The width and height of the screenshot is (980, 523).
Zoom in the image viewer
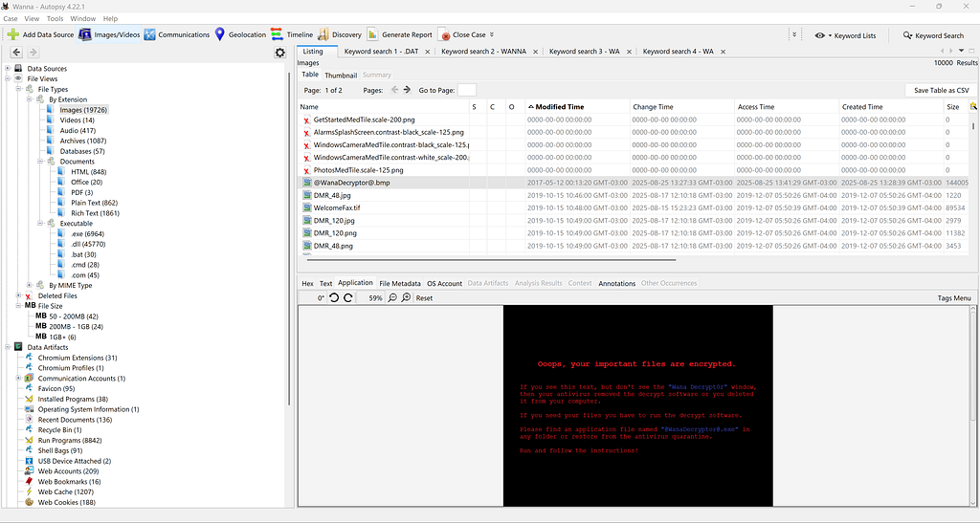(x=406, y=297)
